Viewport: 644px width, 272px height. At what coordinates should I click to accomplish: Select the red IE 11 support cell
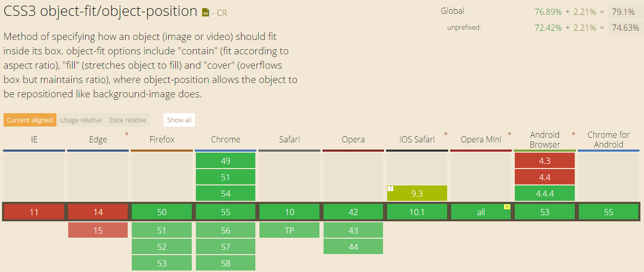pyautogui.click(x=34, y=212)
